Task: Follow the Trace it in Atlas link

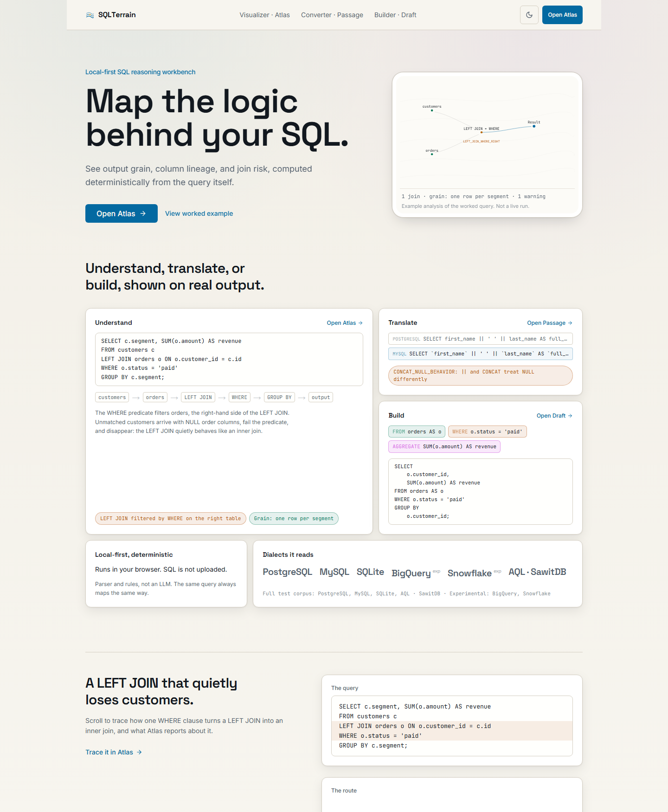Action: 114,752
